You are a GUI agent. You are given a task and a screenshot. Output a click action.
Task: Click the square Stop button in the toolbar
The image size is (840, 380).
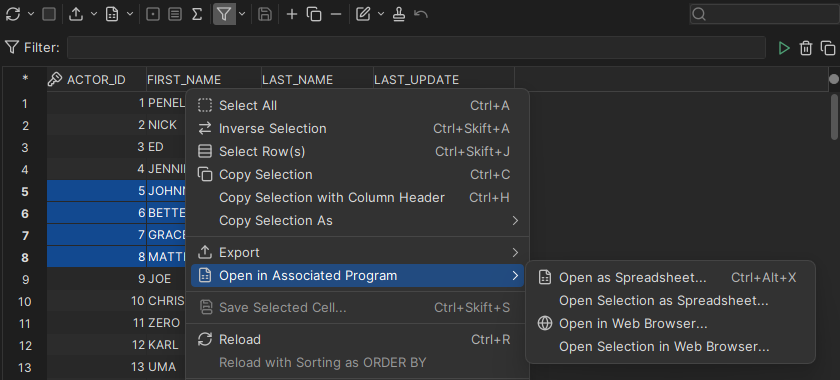coord(49,14)
